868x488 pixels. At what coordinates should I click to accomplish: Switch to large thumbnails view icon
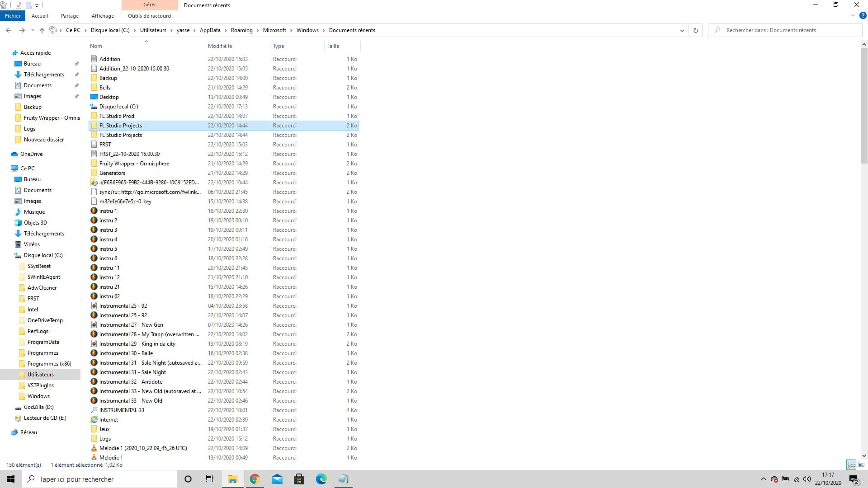tap(861, 465)
